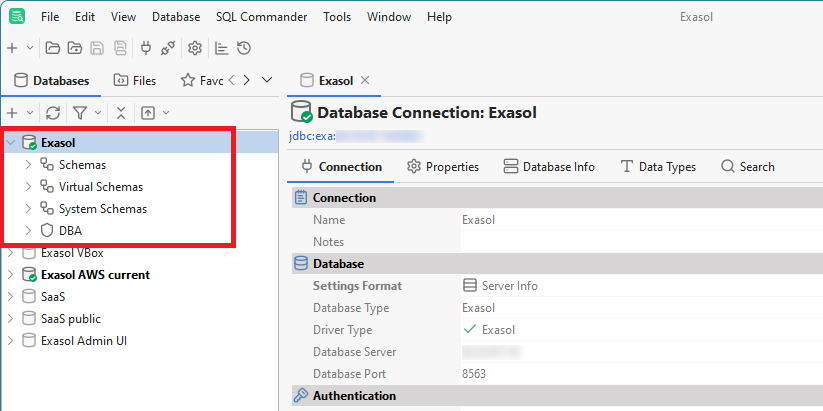Click the bar chart icon in toolbar
The width and height of the screenshot is (823, 411).
pos(222,48)
